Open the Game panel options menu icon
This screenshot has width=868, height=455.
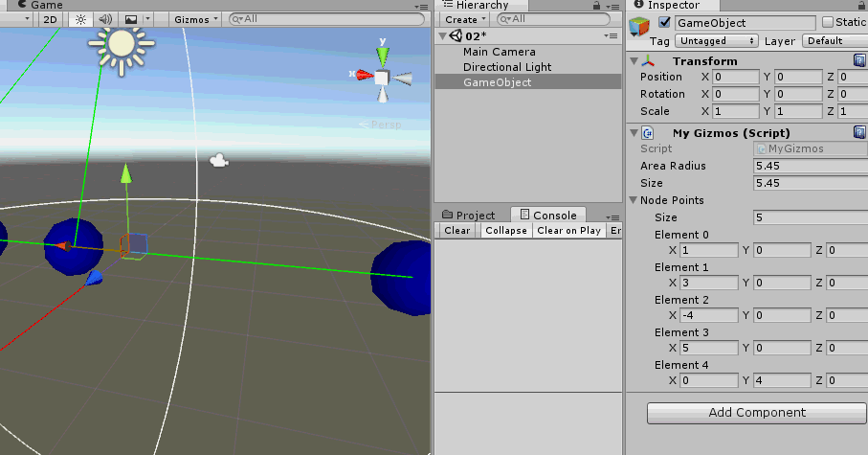click(x=421, y=7)
